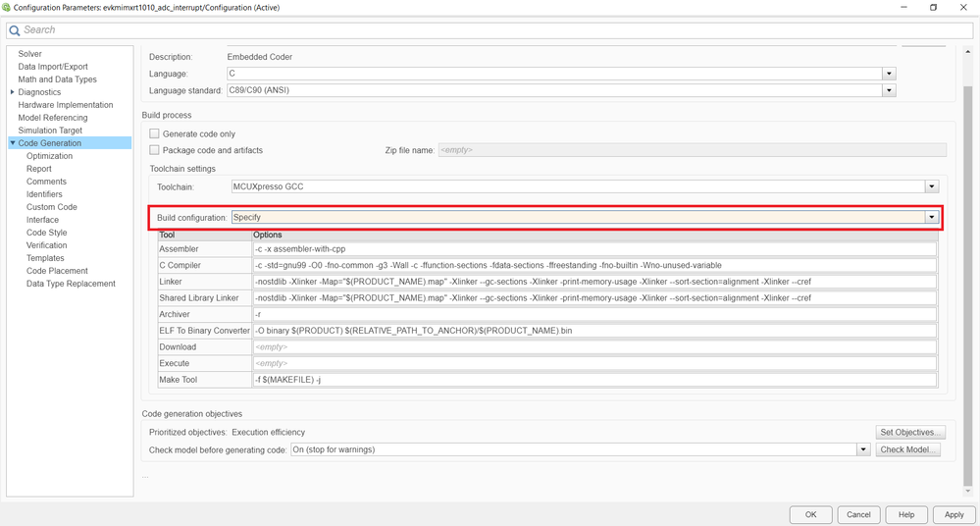
Task: Click the empty Execute options field
Action: (x=594, y=363)
